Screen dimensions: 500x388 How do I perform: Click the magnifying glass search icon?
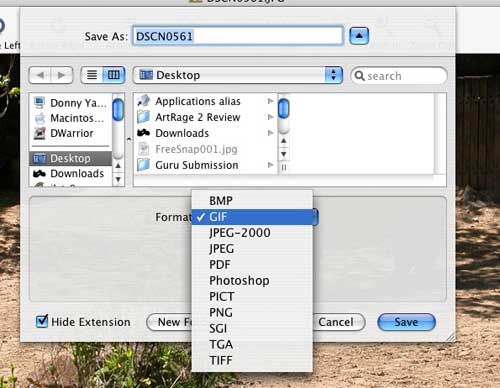coord(359,76)
